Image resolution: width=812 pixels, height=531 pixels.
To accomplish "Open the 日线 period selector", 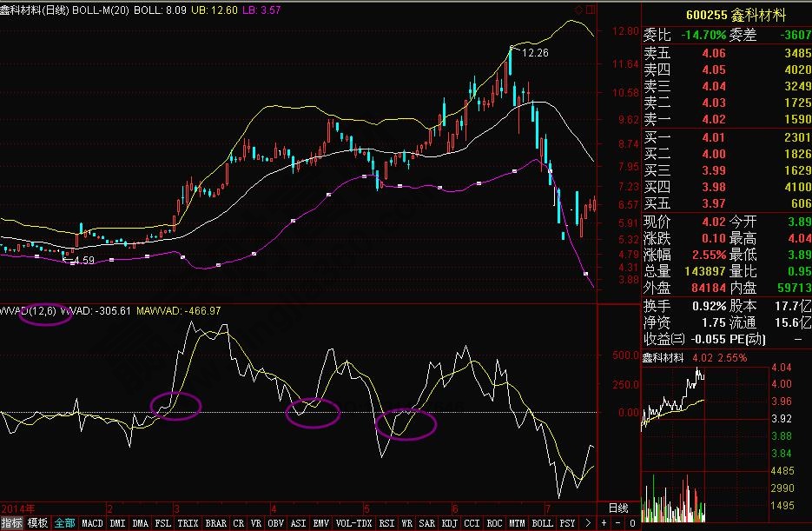I will (x=617, y=508).
